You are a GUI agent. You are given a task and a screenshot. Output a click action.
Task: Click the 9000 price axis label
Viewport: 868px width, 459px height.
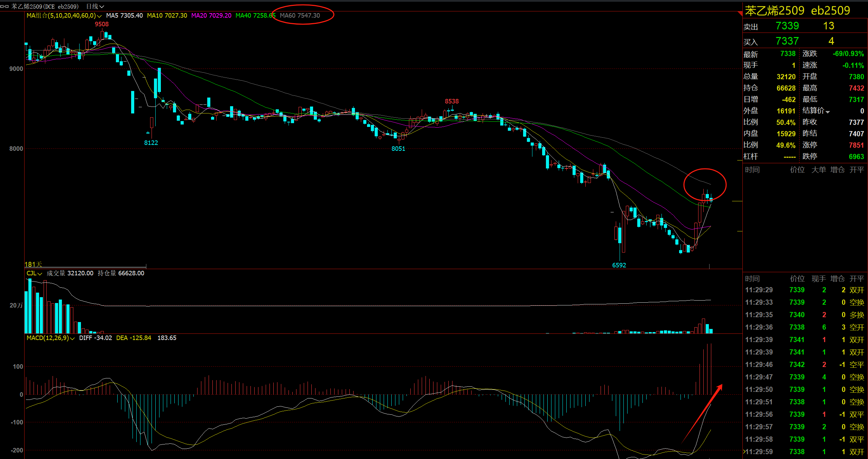pyautogui.click(x=16, y=69)
